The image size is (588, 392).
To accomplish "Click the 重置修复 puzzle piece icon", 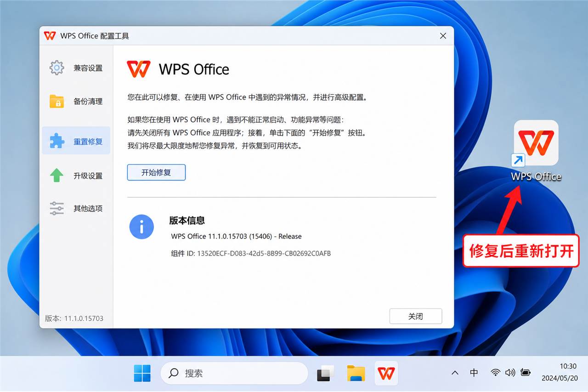I will (57, 141).
